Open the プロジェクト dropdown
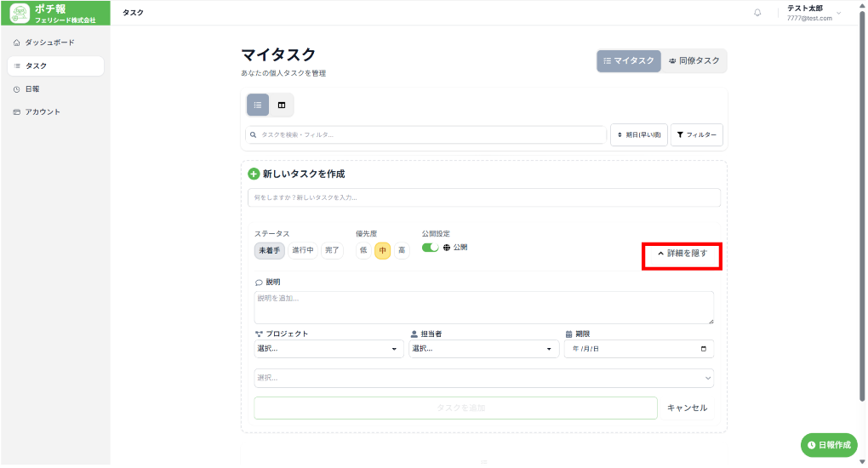 pyautogui.click(x=328, y=349)
